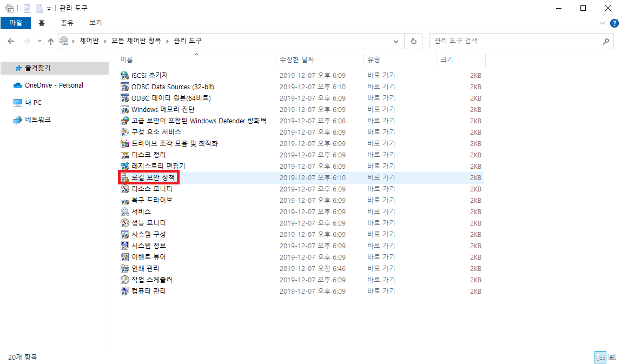
Task: Open the address bar history dropdown
Action: click(x=395, y=41)
